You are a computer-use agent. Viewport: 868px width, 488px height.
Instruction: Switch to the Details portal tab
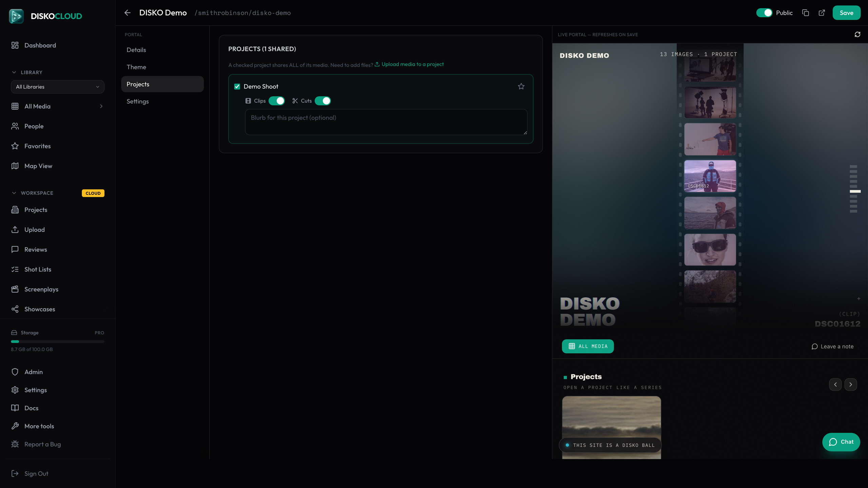click(162, 50)
